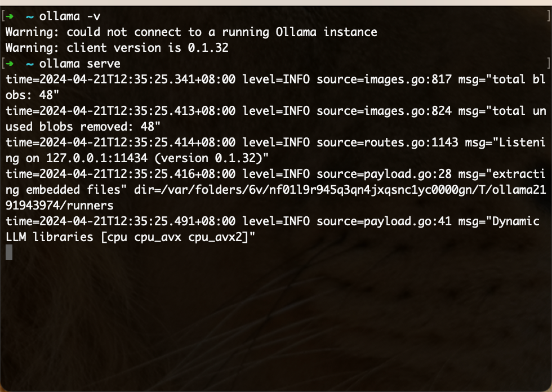Click the client version 0.1.32 text

[148, 48]
